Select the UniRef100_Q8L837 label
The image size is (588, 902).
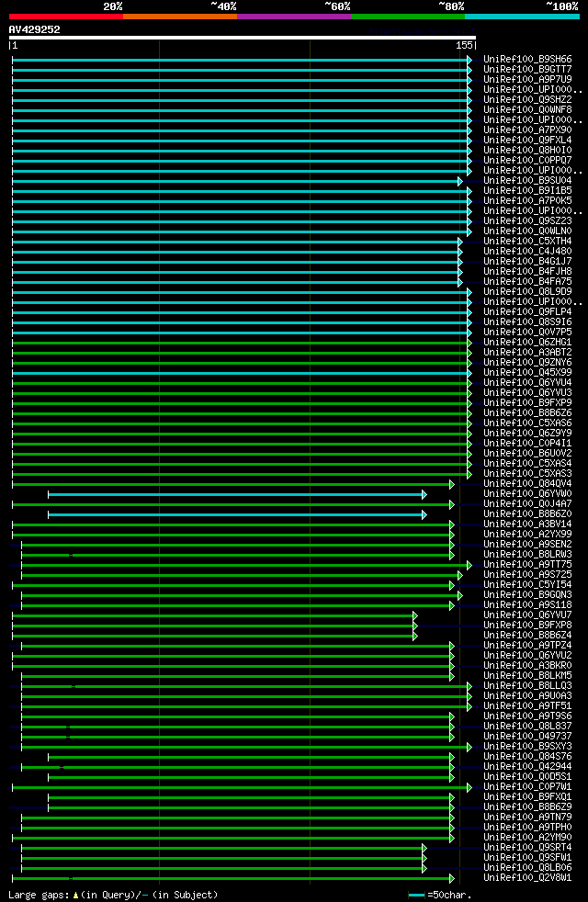click(x=527, y=726)
